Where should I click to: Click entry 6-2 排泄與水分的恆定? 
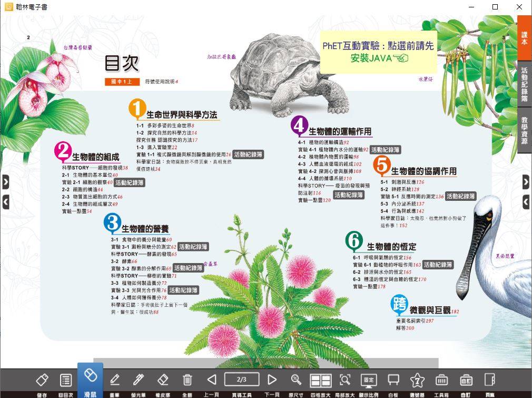(382, 272)
